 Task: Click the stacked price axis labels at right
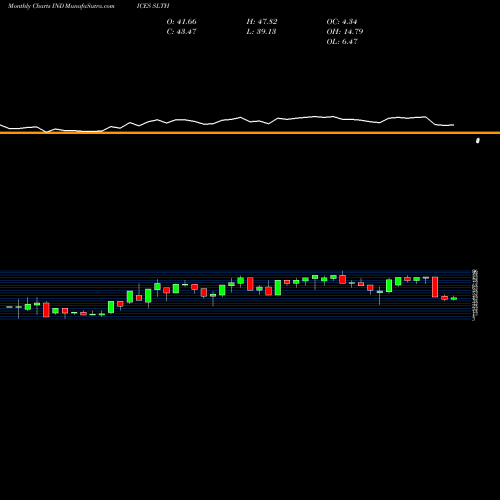click(475, 295)
